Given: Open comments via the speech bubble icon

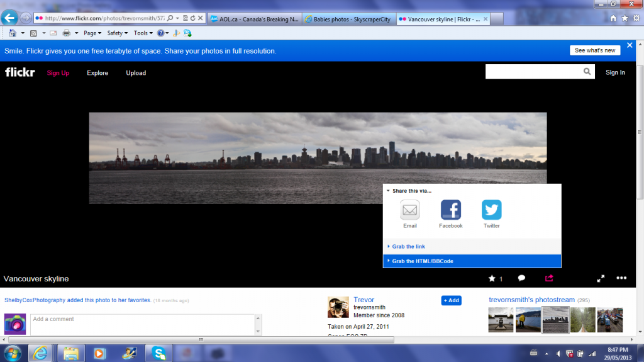Looking at the screenshot, I should 521,278.
